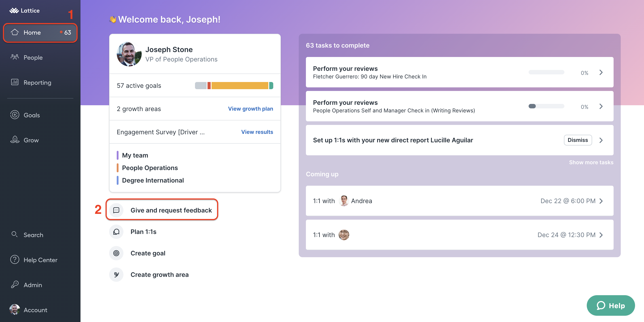Open the Search menu item

[40, 235]
